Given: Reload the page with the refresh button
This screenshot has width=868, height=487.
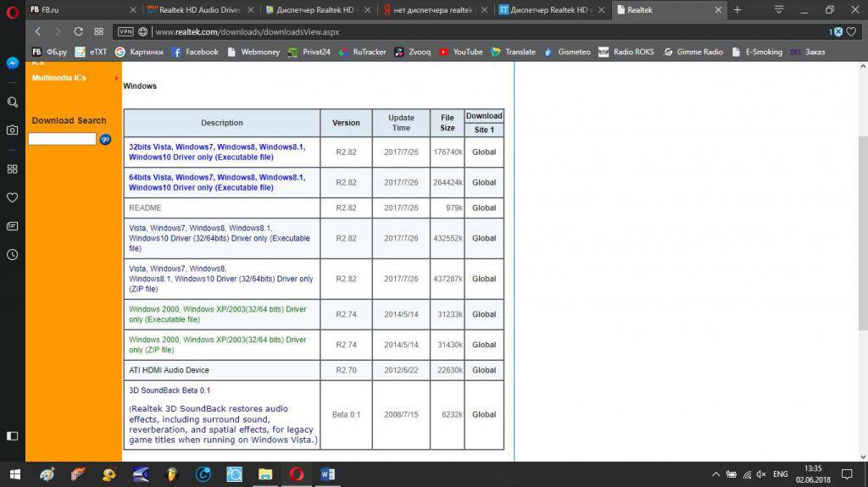Looking at the screenshot, I should tap(78, 31).
